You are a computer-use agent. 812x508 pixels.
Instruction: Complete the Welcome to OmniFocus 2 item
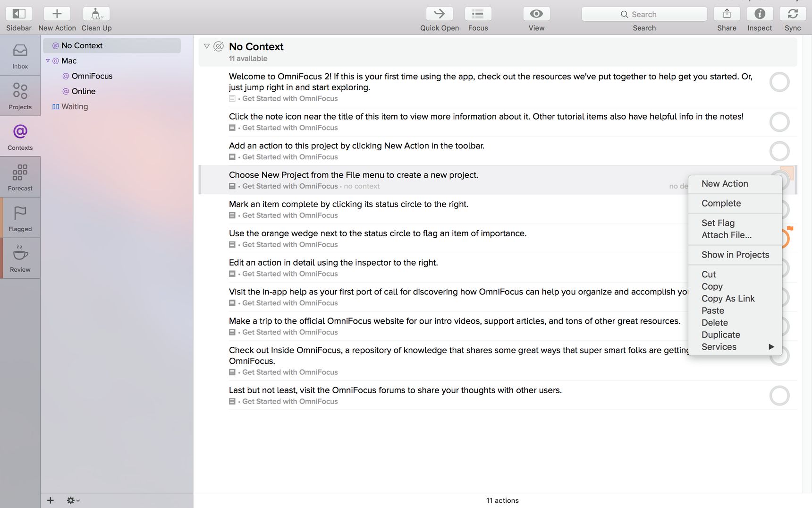coord(779,82)
